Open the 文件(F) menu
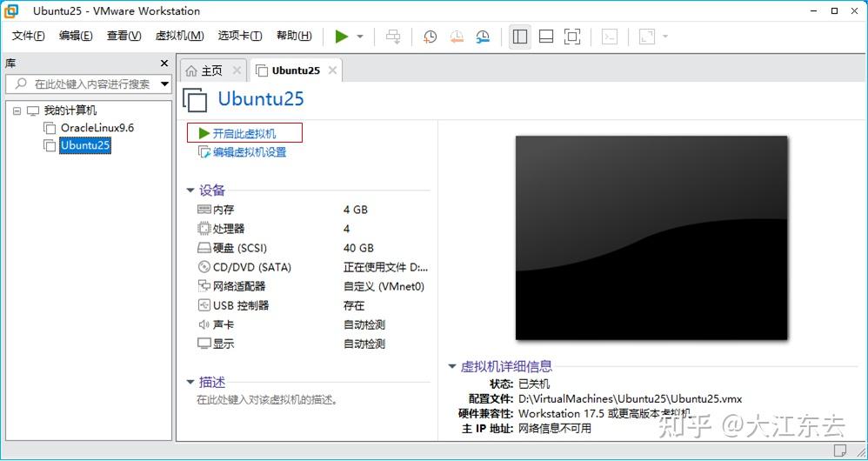The image size is (868, 461). [x=28, y=36]
